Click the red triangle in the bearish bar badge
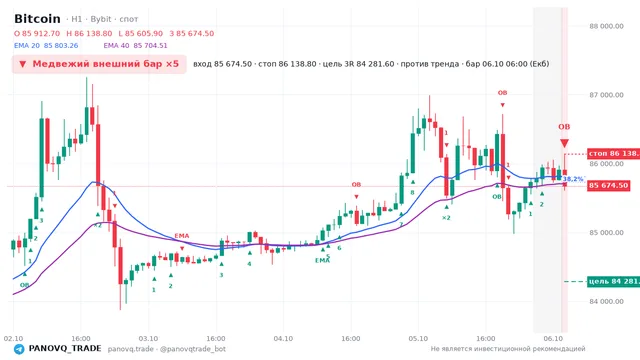Viewport: 640px width, 360px height. pos(23,64)
